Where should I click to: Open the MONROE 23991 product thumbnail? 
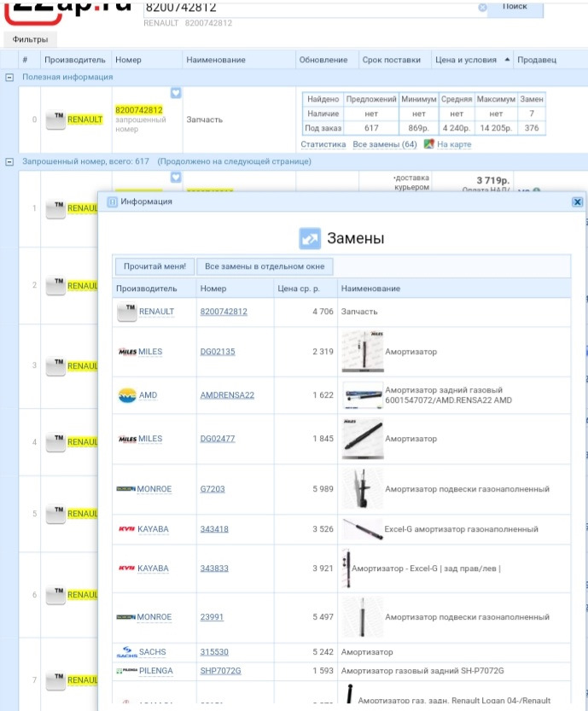363,617
